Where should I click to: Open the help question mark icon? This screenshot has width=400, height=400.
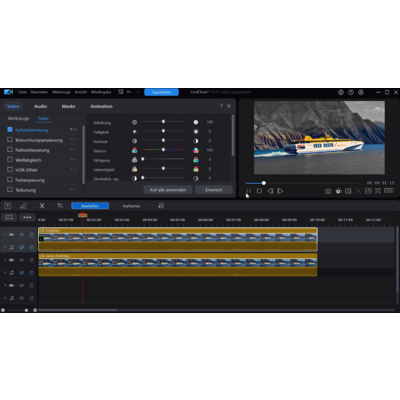[x=221, y=106]
